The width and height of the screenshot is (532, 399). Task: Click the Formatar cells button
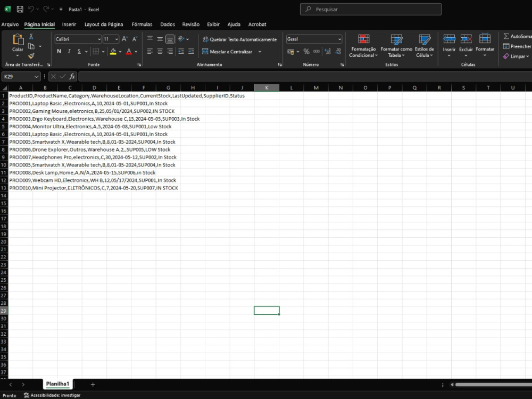point(485,45)
